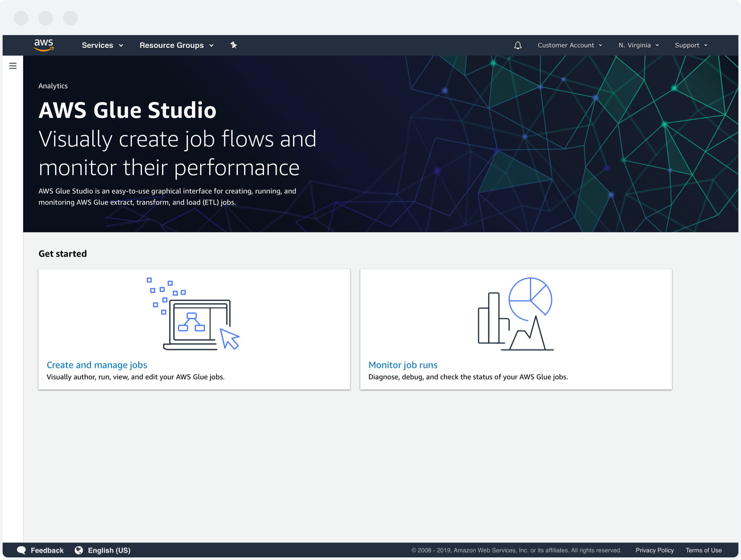Click the globe language icon
Screen dimensions: 741x560
pyautogui.click(x=79, y=550)
